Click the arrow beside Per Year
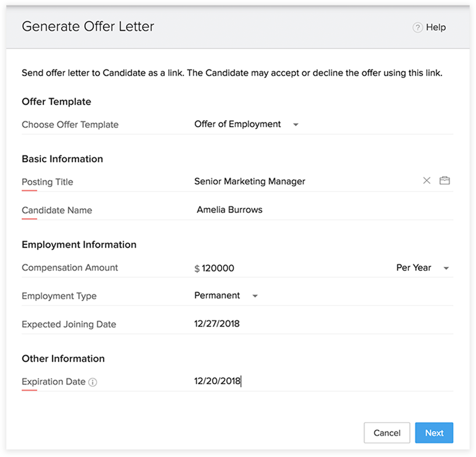 click(x=446, y=268)
